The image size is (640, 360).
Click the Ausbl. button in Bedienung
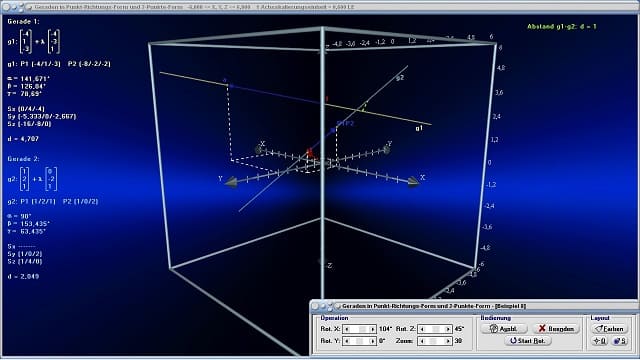(504, 329)
